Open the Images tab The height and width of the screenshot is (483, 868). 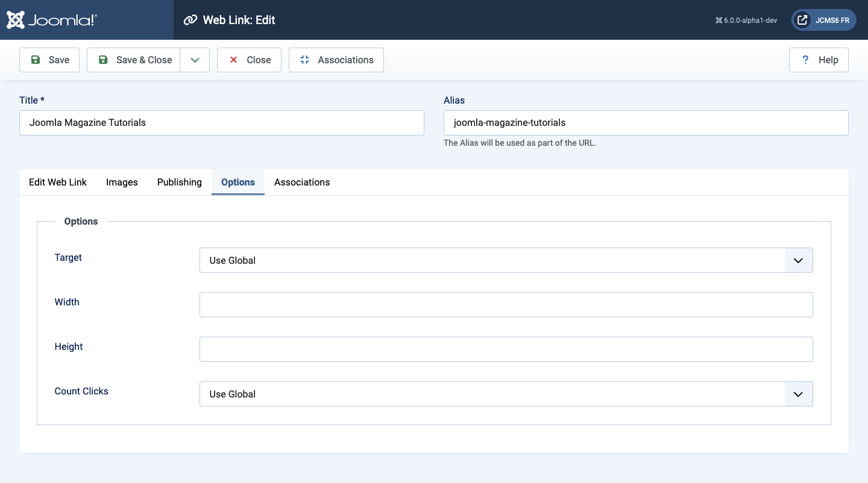click(122, 182)
